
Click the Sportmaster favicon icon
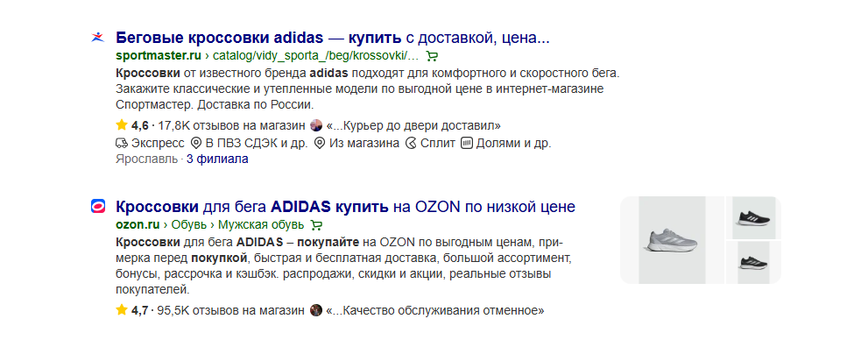[x=97, y=39]
